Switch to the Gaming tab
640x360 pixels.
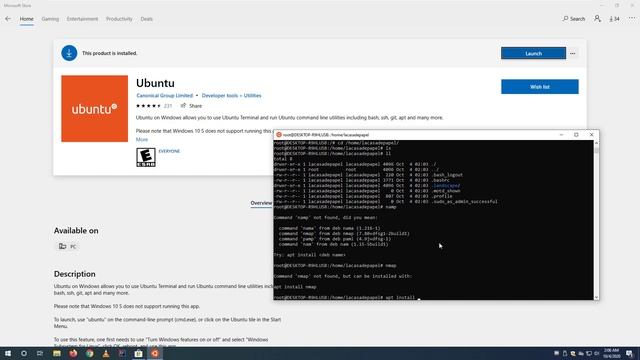[x=50, y=19]
